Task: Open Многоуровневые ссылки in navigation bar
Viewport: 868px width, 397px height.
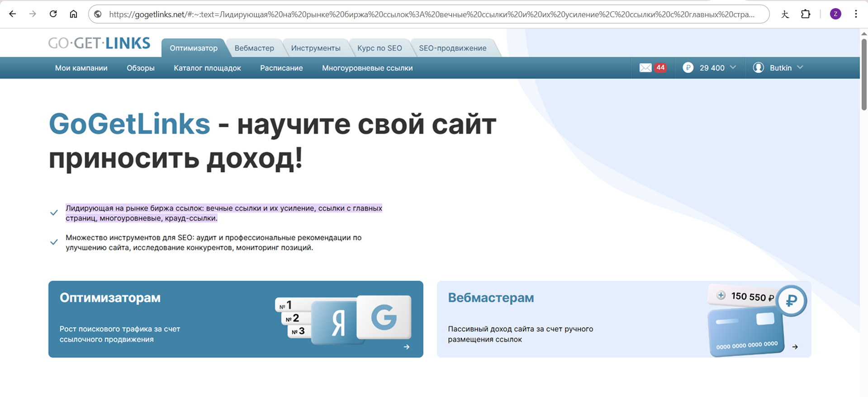Action: [x=367, y=68]
